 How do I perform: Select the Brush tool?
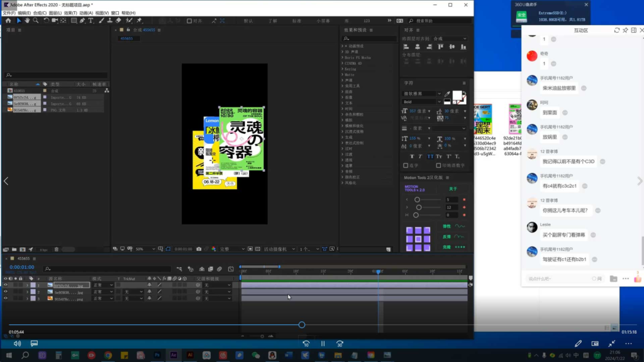coord(101,21)
